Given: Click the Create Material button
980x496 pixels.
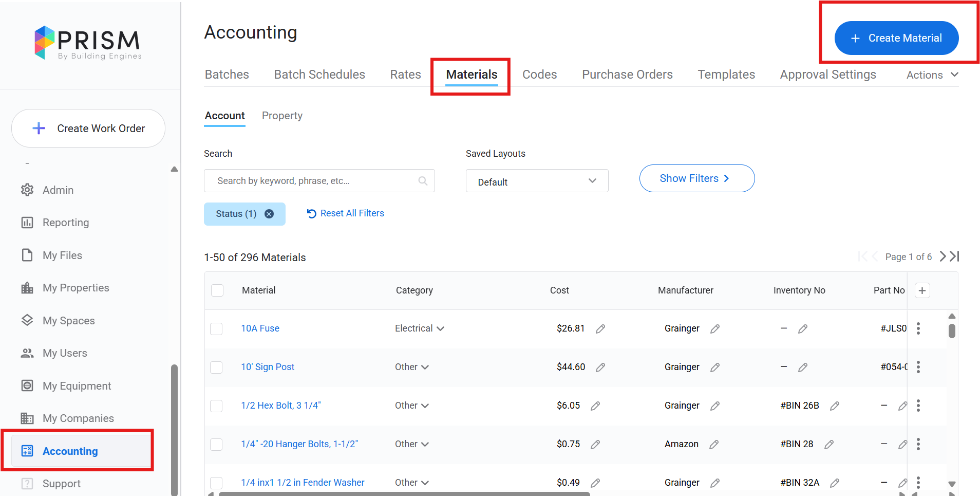Looking at the screenshot, I should tap(896, 38).
